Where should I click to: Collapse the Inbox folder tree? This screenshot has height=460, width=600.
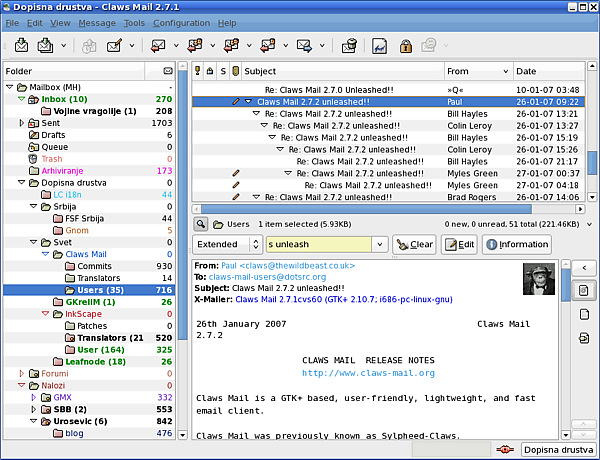(x=22, y=99)
